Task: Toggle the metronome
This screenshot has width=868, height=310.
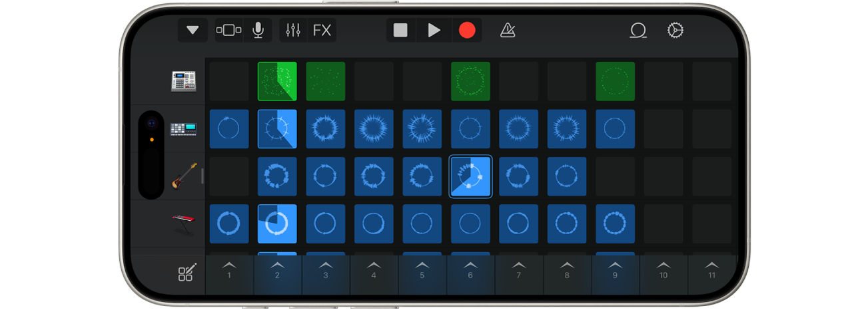Action: [x=508, y=30]
